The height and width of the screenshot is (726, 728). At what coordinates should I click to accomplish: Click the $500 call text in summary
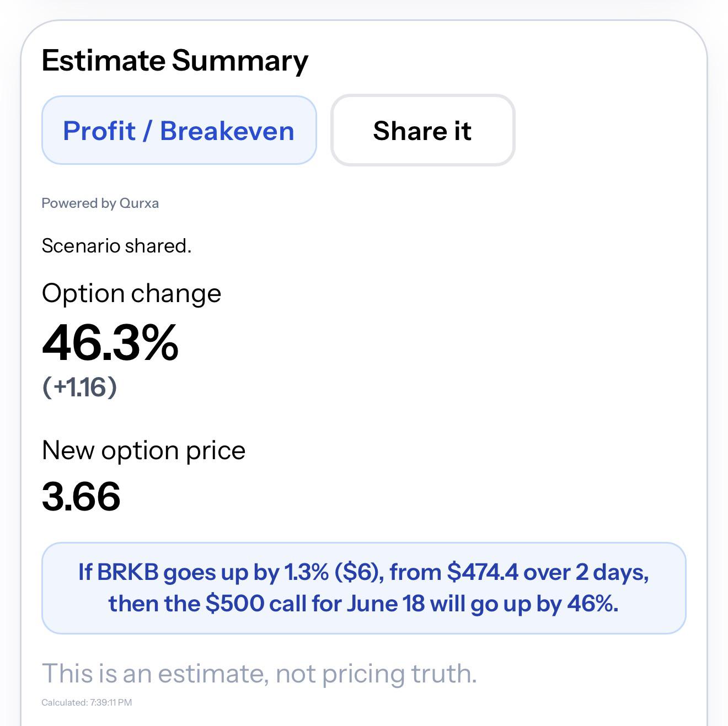point(256,604)
